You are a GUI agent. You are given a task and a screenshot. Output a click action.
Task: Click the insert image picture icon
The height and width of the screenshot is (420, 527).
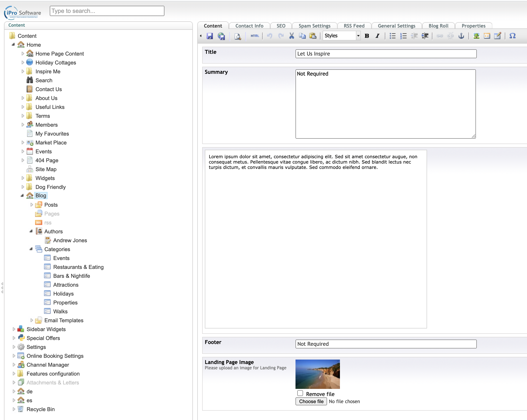pyautogui.click(x=476, y=36)
